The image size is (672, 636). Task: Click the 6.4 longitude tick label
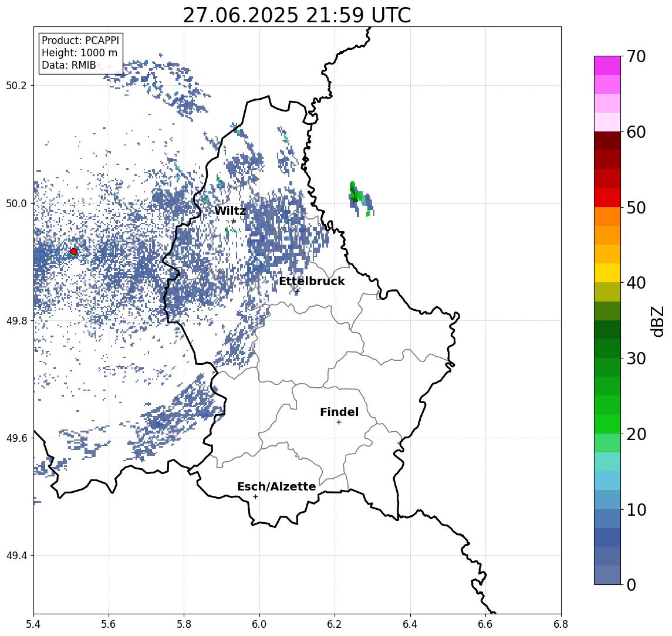(x=410, y=624)
